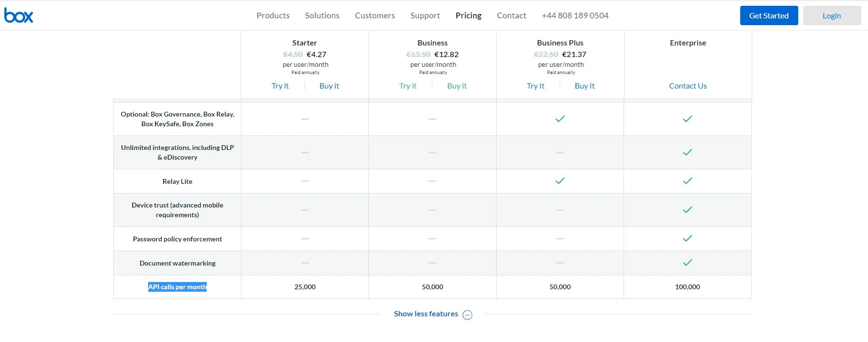The width and height of the screenshot is (868, 342).
Task: Click the Relay Lite row label
Action: [178, 181]
